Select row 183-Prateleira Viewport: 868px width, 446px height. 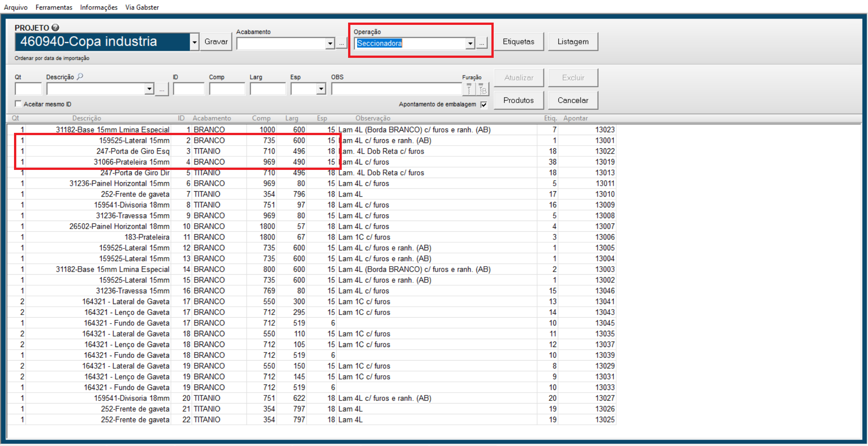[x=311, y=238]
